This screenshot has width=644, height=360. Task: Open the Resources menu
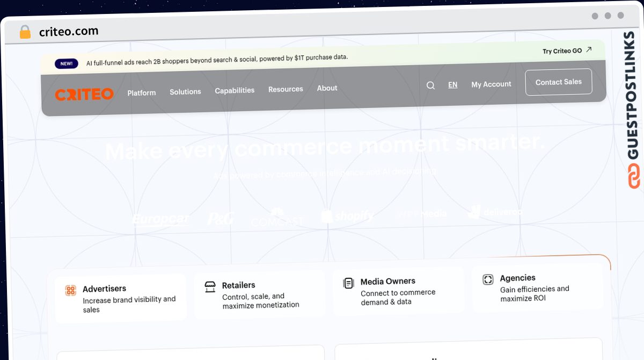pyautogui.click(x=286, y=89)
